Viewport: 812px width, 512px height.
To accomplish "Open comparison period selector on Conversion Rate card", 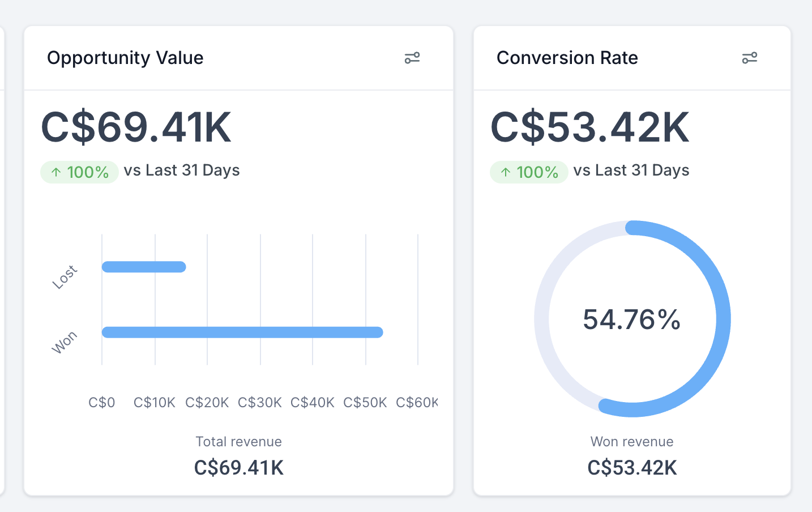I will pos(631,170).
